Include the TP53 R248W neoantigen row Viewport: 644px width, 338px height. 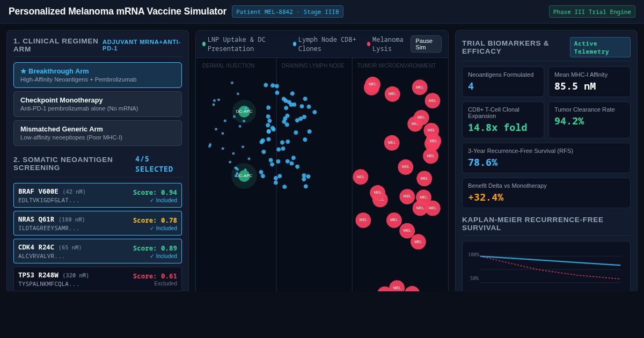(98, 279)
